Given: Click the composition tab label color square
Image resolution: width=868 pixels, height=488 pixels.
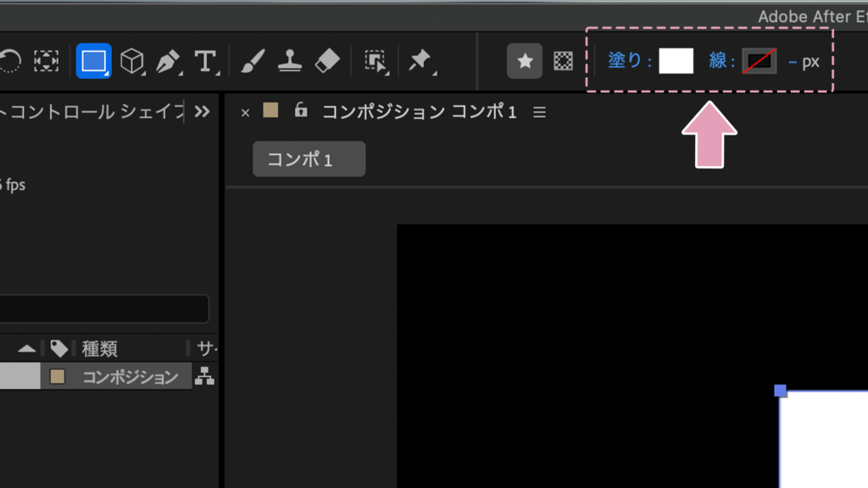Looking at the screenshot, I should coord(270,110).
